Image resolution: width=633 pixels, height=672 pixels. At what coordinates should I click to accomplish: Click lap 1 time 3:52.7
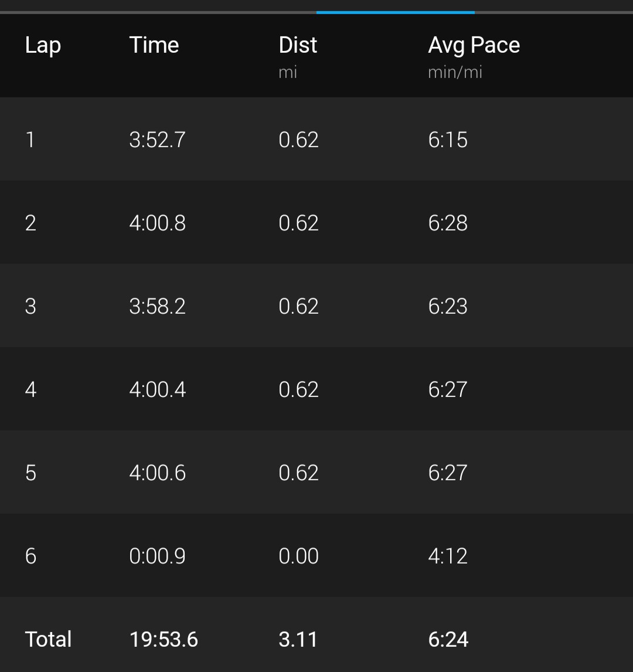157,140
